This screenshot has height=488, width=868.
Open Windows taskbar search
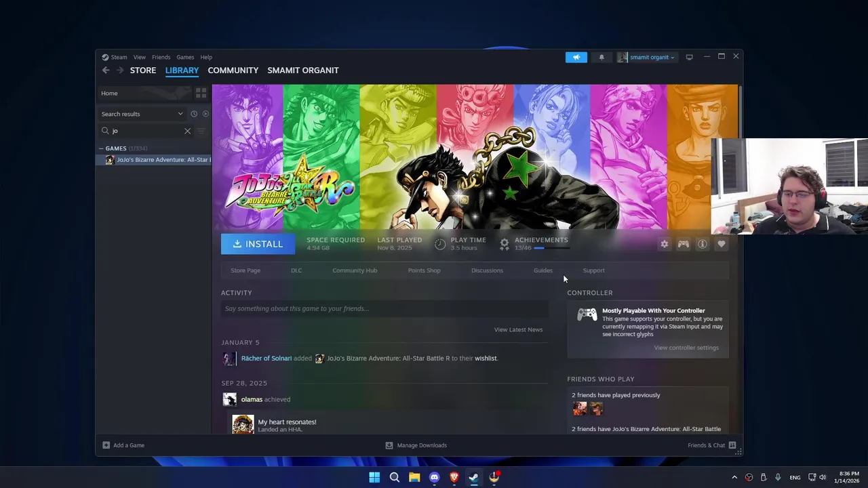394,477
